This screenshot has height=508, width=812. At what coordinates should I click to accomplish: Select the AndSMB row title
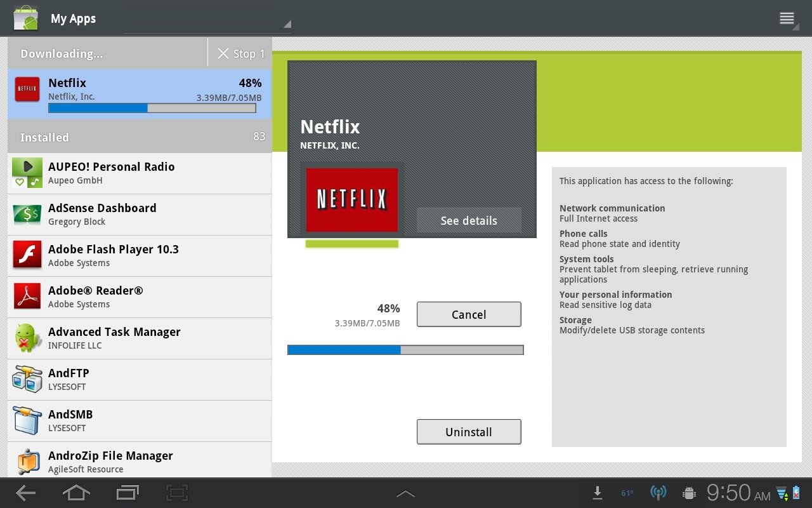[x=70, y=414]
